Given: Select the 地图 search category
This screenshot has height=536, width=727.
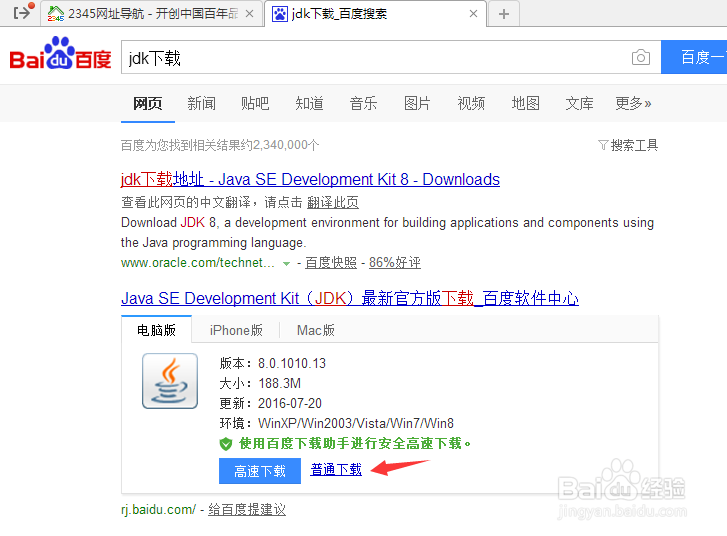Looking at the screenshot, I should pos(525,103).
